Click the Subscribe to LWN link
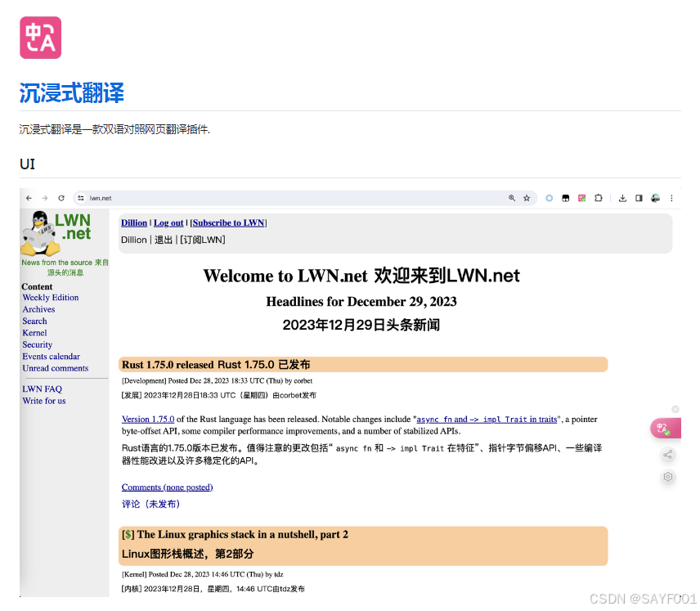Image resolution: width=700 pixels, height=611 pixels. [229, 222]
